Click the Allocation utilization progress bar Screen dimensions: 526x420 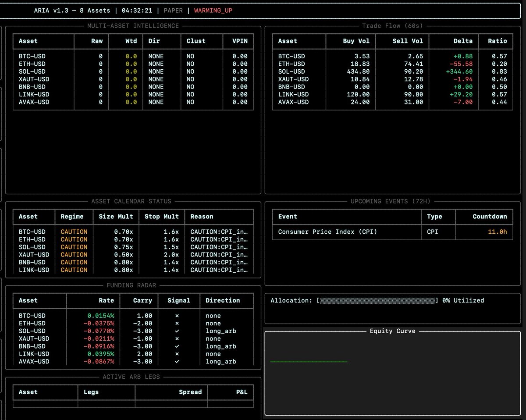tap(377, 300)
